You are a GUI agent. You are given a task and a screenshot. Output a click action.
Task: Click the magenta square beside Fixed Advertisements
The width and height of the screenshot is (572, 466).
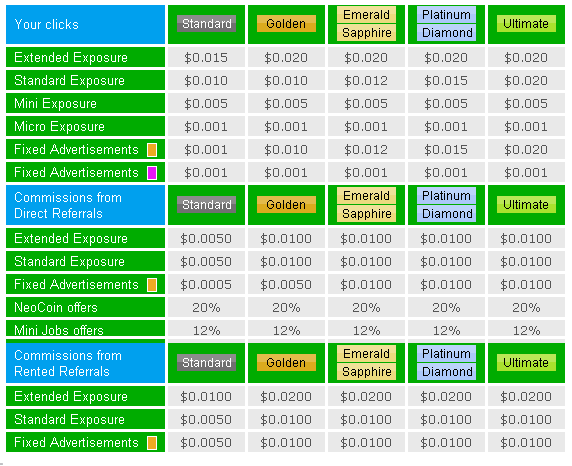152,173
